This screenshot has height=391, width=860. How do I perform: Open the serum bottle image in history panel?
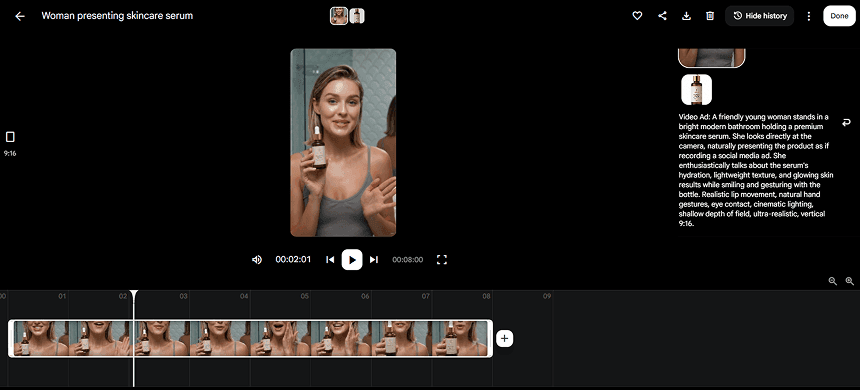pos(697,89)
